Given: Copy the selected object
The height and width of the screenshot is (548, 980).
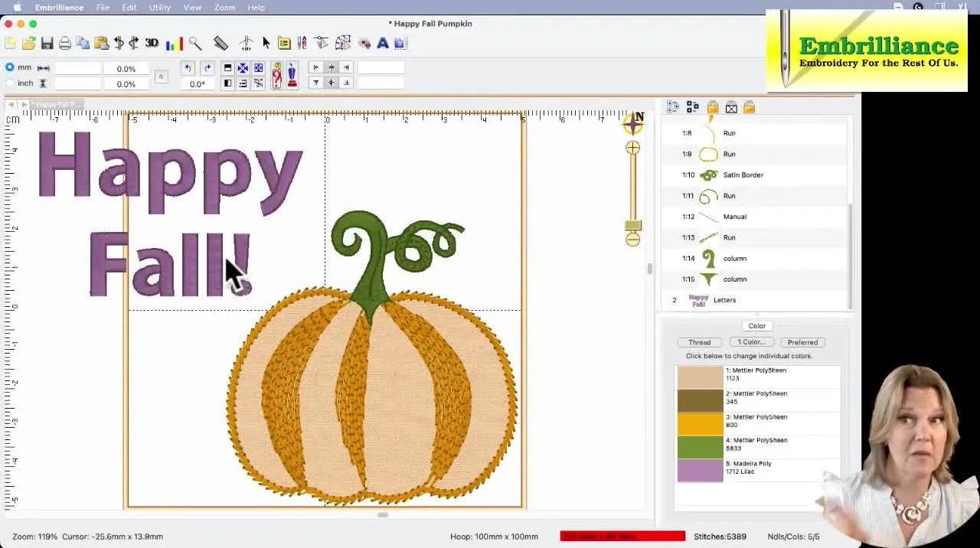Looking at the screenshot, I should [83, 44].
